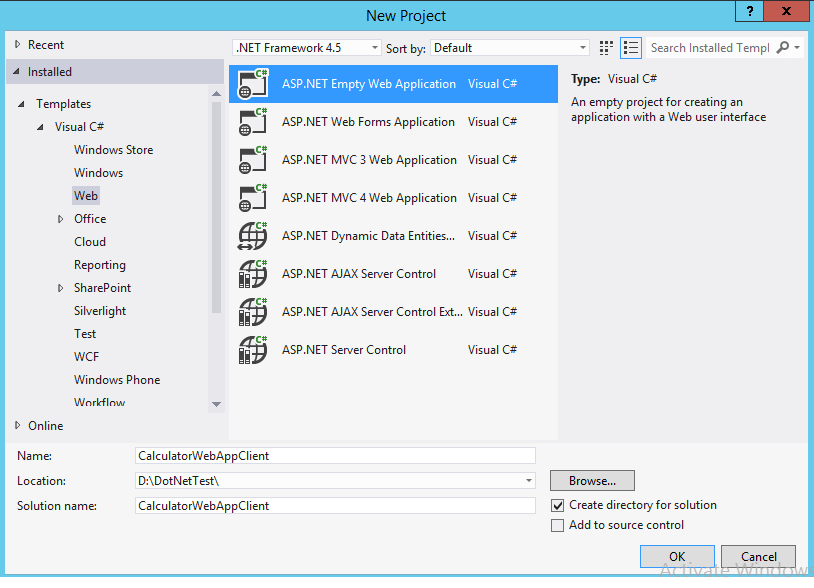Click the ASP.NET Server Control template icon
Screen dimensions: 814x588
[x=253, y=350]
